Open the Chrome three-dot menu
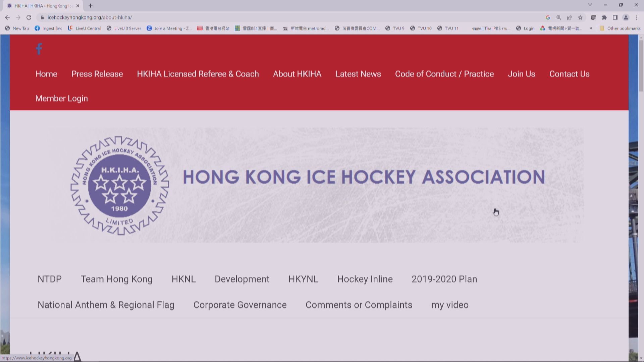Screen dimensions: 644x362 [x=637, y=17]
